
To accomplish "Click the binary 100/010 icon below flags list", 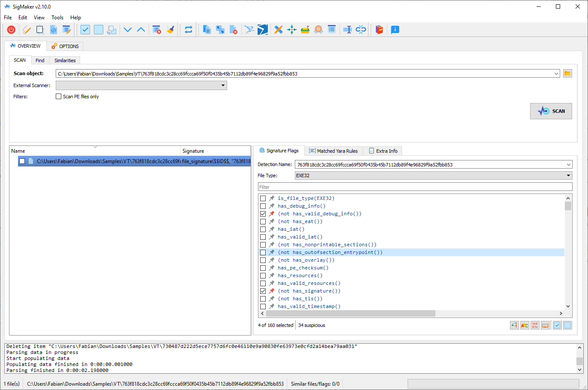I will pyautogui.click(x=535, y=325).
